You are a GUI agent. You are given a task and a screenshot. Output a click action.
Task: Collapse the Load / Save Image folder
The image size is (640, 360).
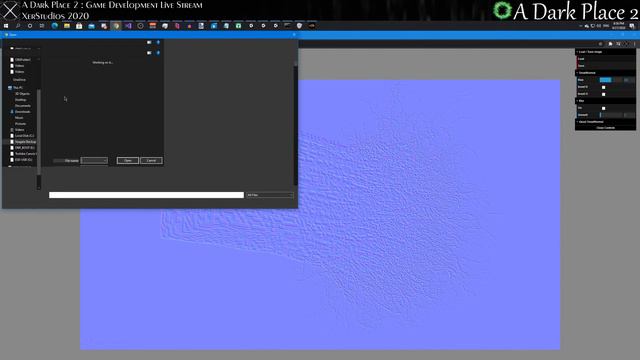click(605, 52)
